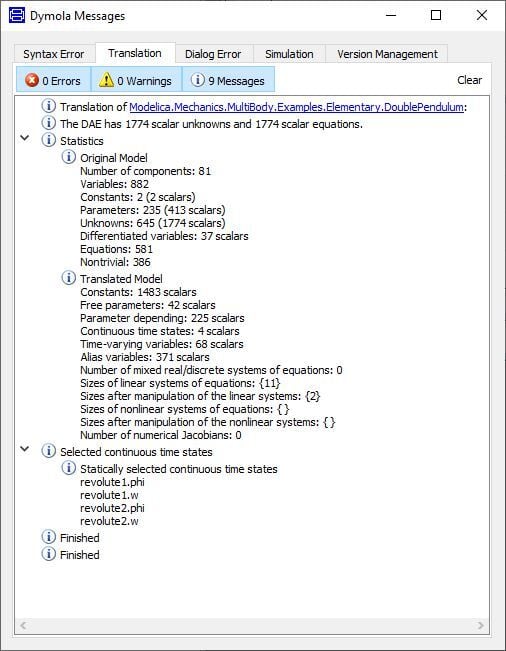
Task: Click info icon next to 'Translation of' line
Action: point(49,106)
